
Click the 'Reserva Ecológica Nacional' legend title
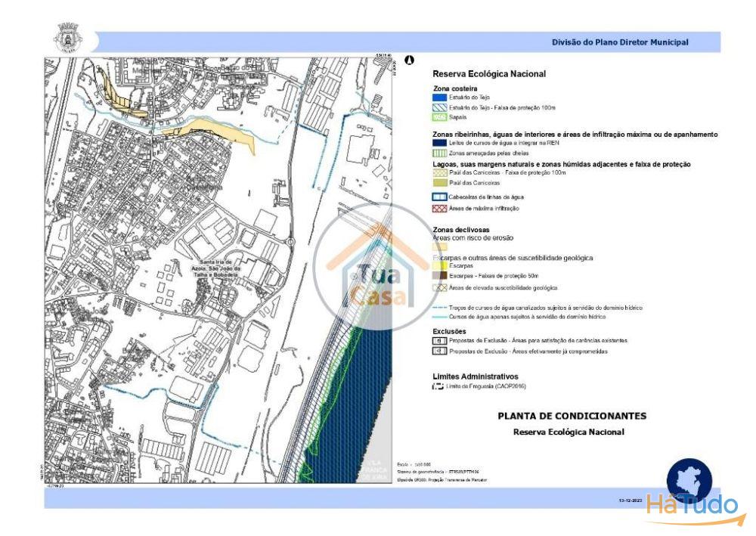point(489,74)
